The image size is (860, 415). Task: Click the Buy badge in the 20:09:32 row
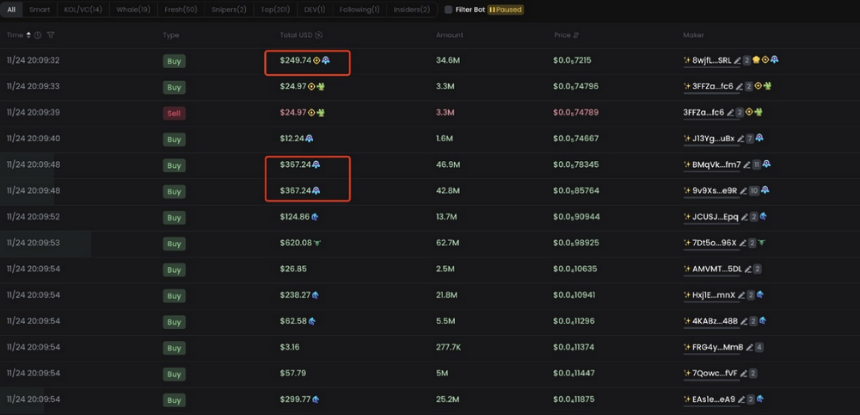[174, 61]
